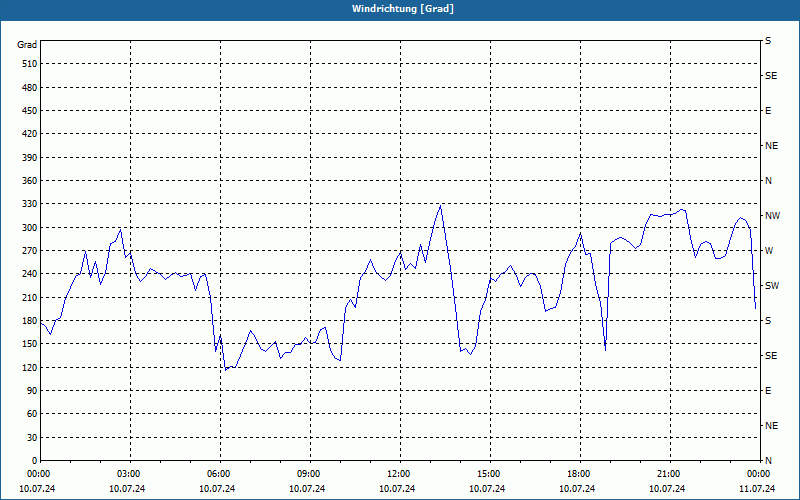Select the 360 value on the y-axis
This screenshot has height=500, width=800.
pyautogui.click(x=30, y=181)
